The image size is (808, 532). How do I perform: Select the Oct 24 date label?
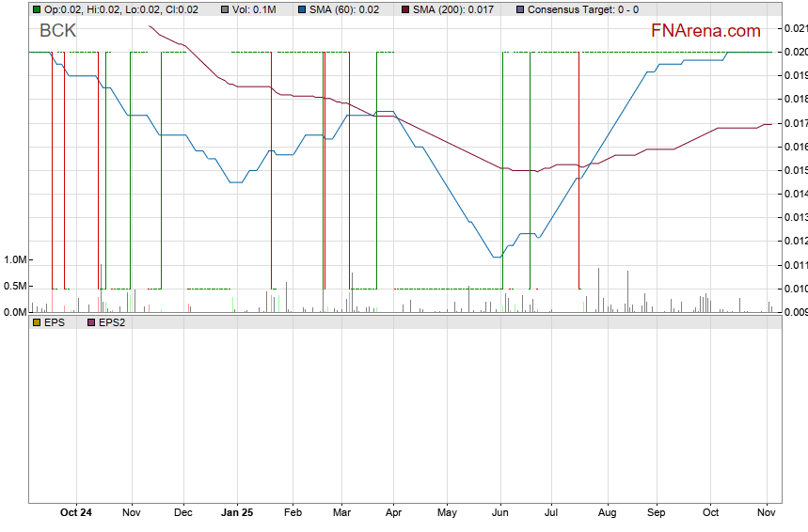(75, 512)
